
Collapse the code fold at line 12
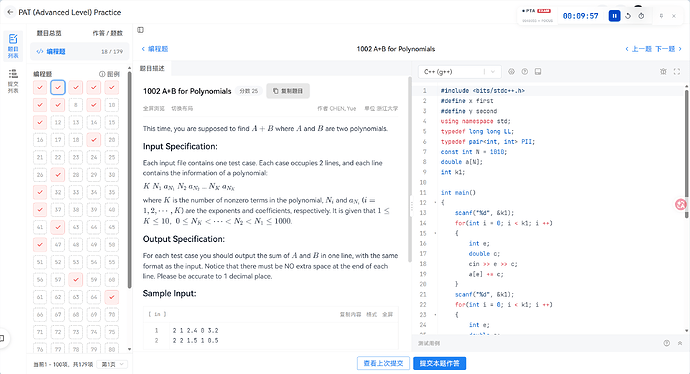coord(435,202)
